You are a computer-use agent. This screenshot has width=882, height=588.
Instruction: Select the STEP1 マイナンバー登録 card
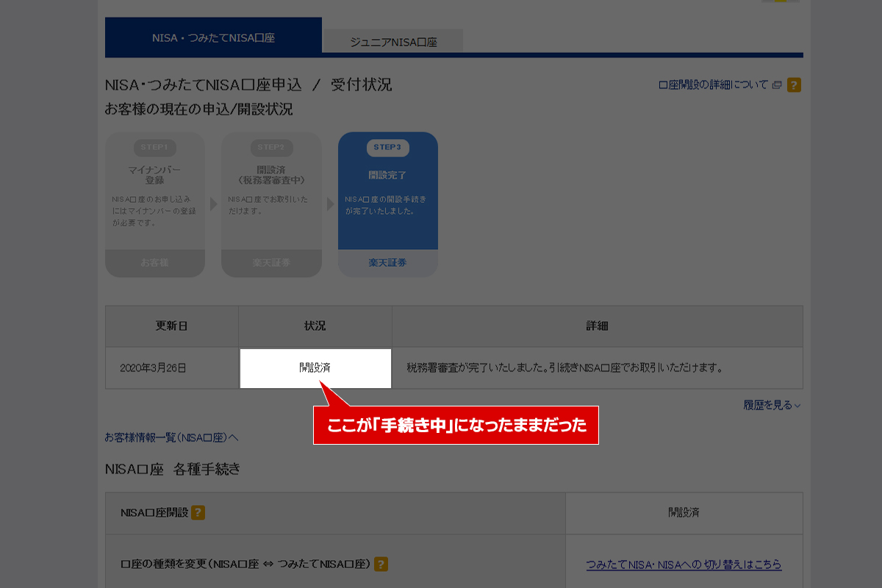(x=155, y=204)
